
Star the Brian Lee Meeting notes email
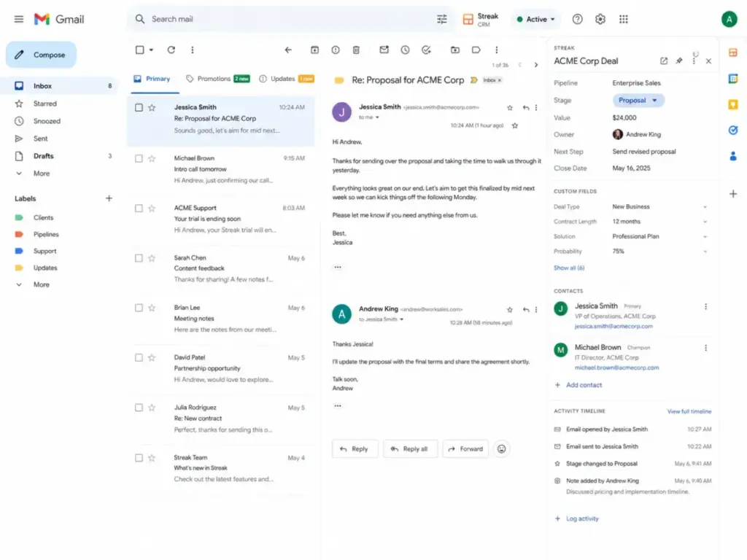click(152, 308)
